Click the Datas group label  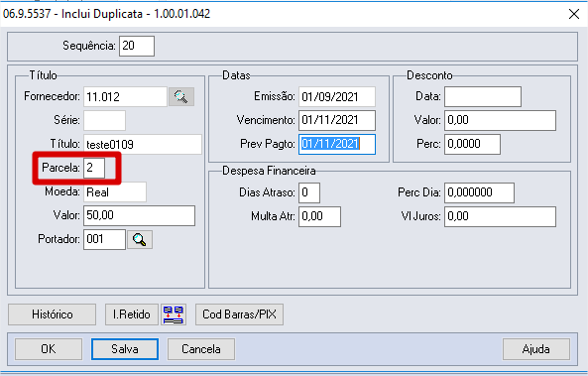(x=236, y=75)
